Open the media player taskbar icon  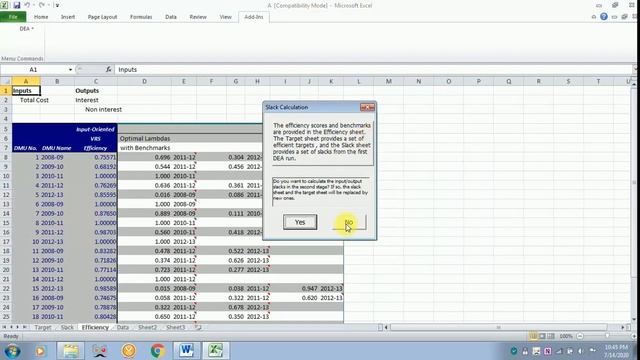pos(40,351)
